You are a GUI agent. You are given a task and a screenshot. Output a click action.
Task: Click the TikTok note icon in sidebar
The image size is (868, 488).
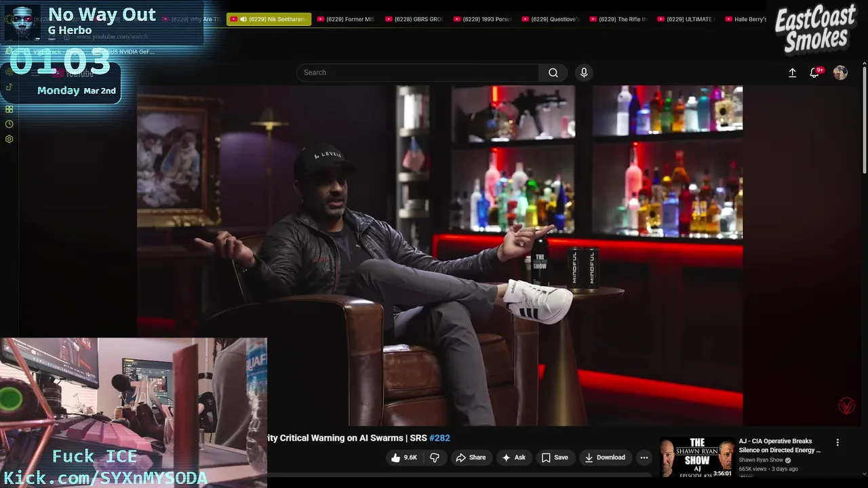9,87
